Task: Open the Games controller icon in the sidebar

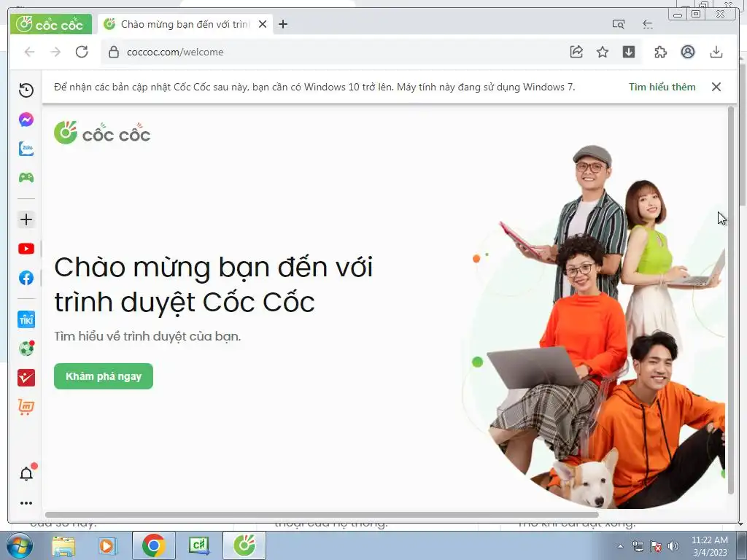Action: pos(26,178)
